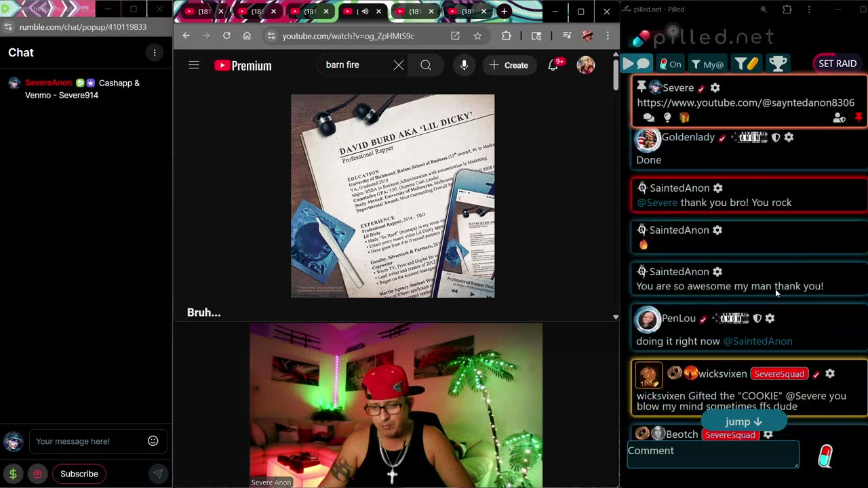
Task: Toggle Pilled play/chat mode button
Action: point(636,64)
